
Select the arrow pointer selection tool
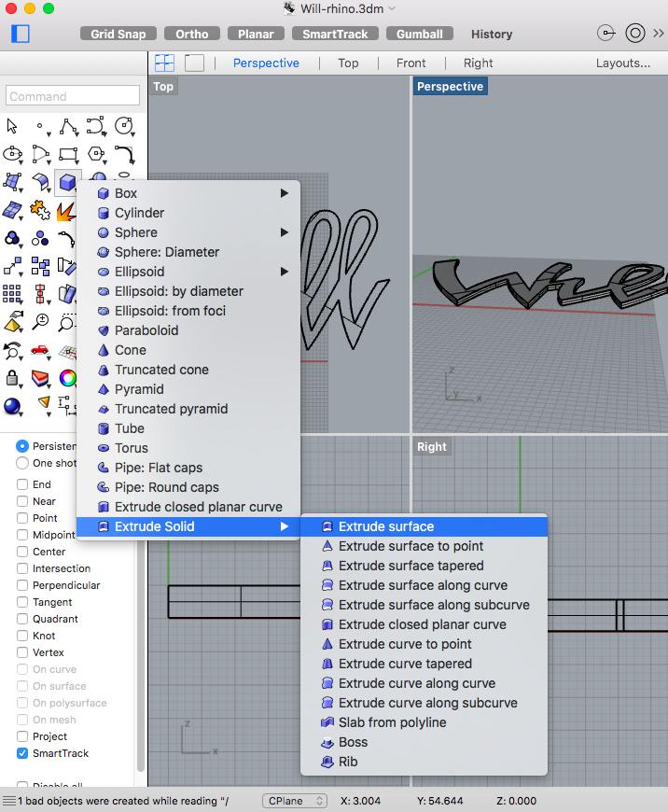(x=12, y=126)
